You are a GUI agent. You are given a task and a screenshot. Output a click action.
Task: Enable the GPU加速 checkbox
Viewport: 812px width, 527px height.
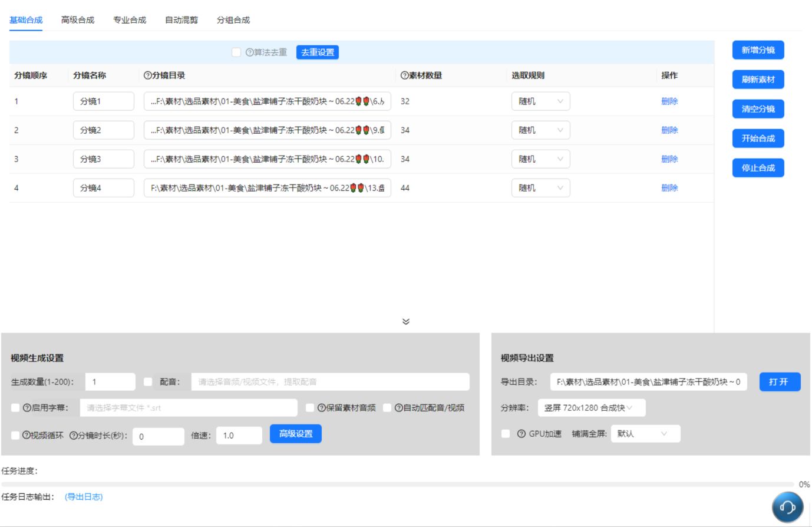(x=506, y=434)
